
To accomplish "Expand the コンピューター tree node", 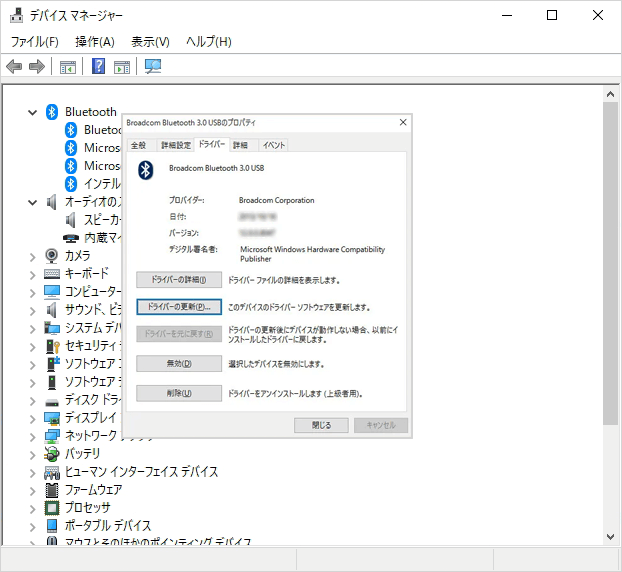I will click(x=33, y=293).
